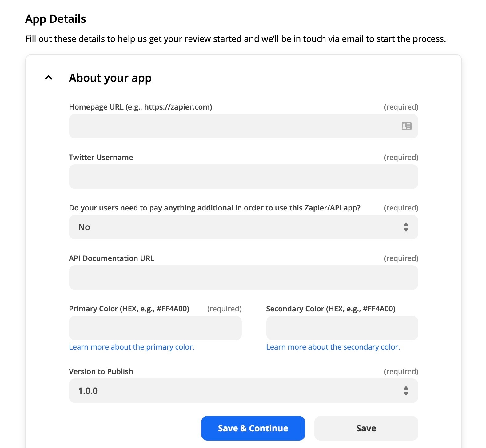486x448 pixels.
Task: Click the Twitter Username field label
Action: pyautogui.click(x=101, y=158)
